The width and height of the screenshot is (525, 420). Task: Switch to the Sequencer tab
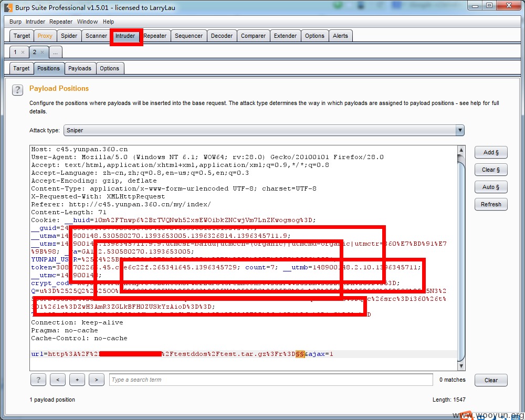pyautogui.click(x=188, y=36)
